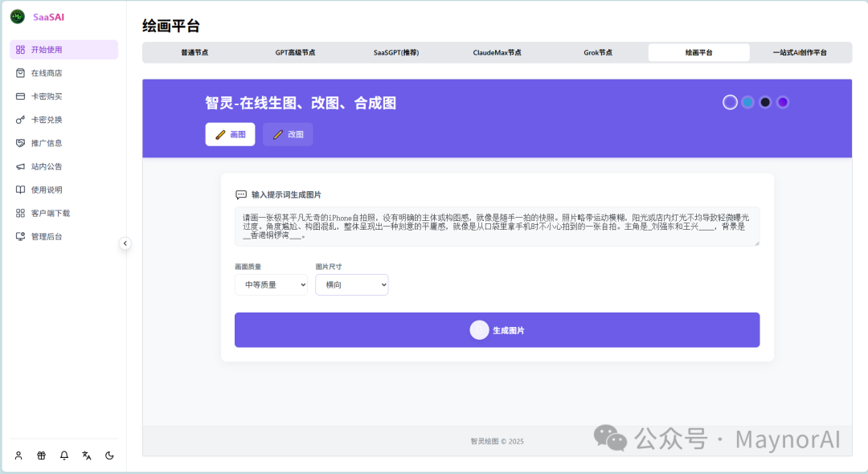Go to 客户端下载 page

(63, 213)
